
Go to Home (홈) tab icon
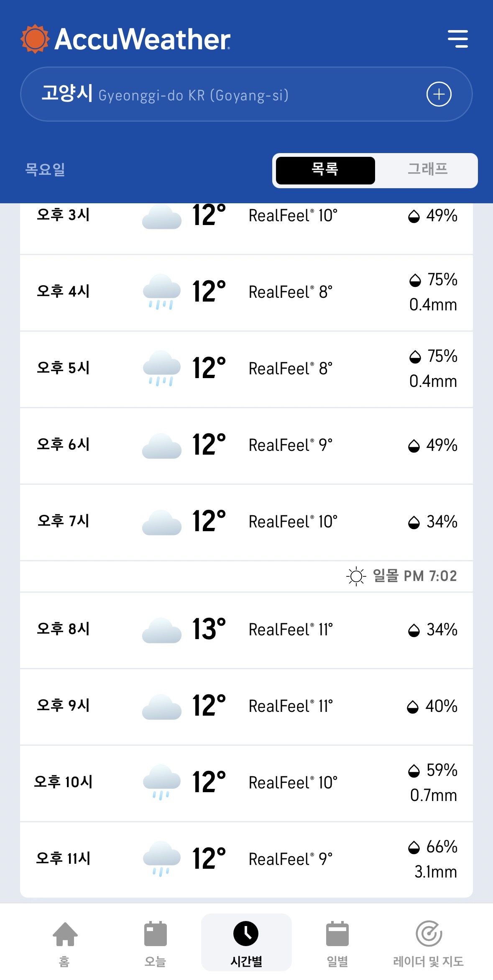[65, 934]
